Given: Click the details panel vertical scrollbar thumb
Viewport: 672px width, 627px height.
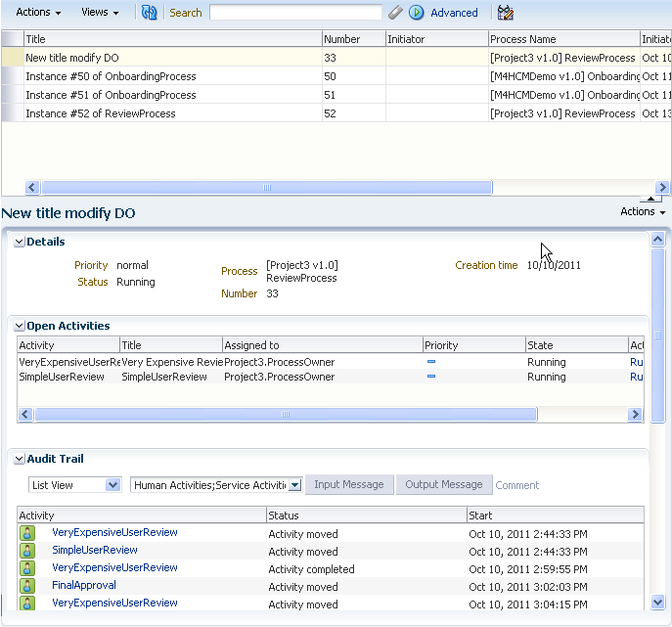Looking at the screenshot, I should click(658, 336).
